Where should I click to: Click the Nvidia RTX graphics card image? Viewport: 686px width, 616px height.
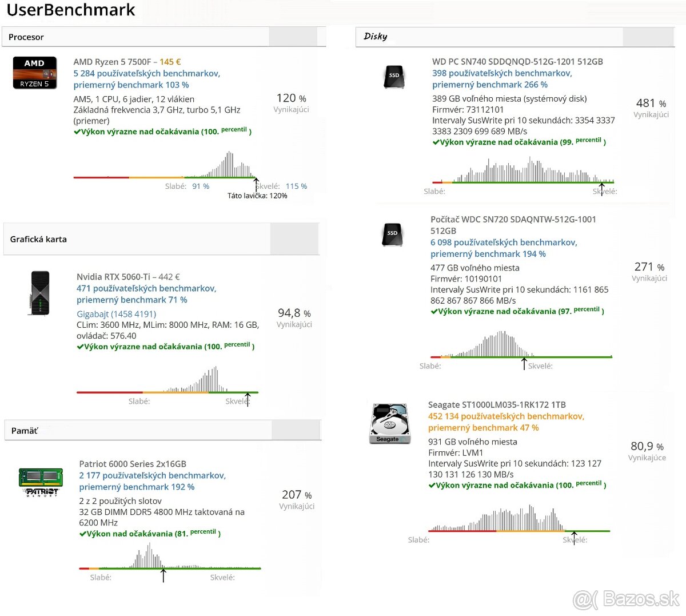(x=39, y=293)
